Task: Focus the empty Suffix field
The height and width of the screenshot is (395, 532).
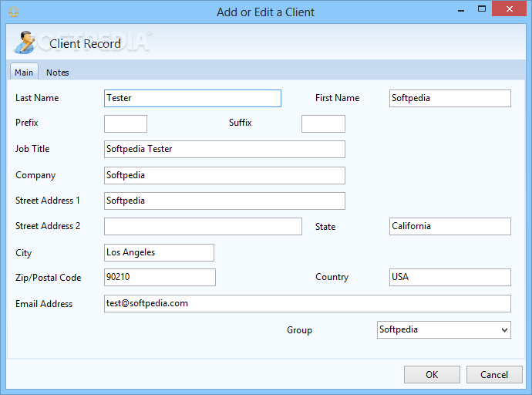Action: tap(323, 123)
